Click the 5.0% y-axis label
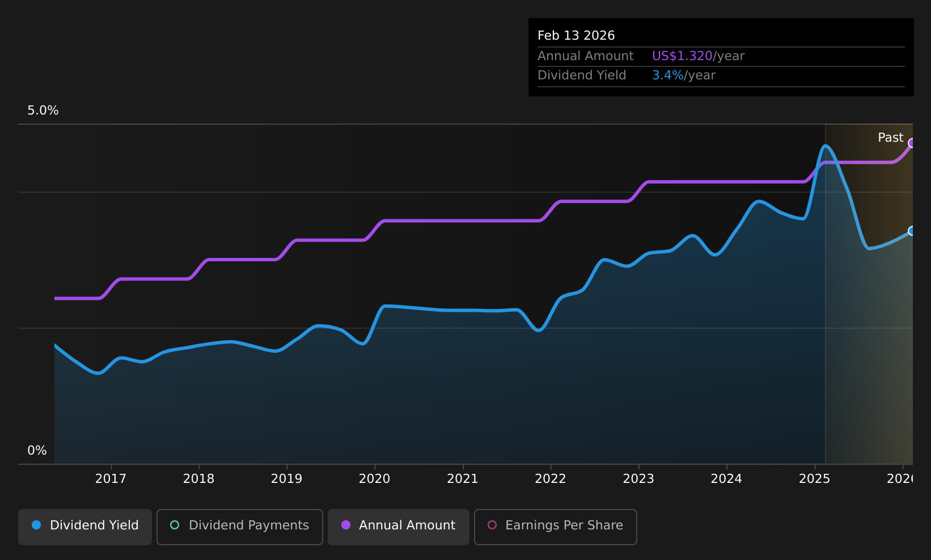This screenshot has width=931, height=560. pos(43,111)
